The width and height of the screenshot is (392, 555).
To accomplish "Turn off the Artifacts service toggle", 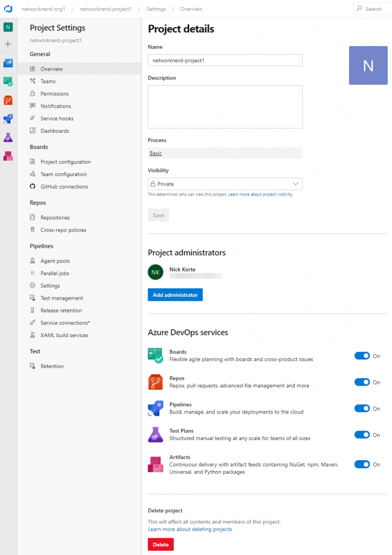I will click(362, 464).
